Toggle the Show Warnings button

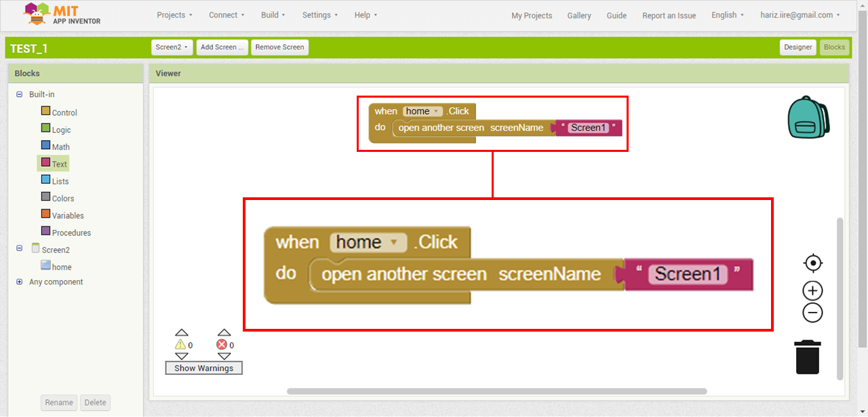(203, 368)
